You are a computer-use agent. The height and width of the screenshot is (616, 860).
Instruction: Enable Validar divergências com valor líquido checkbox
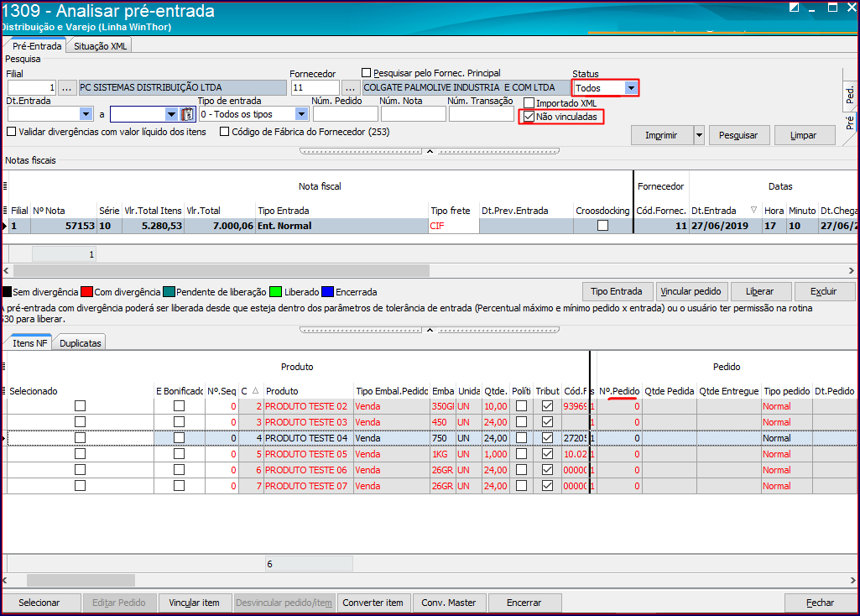tap(11, 132)
